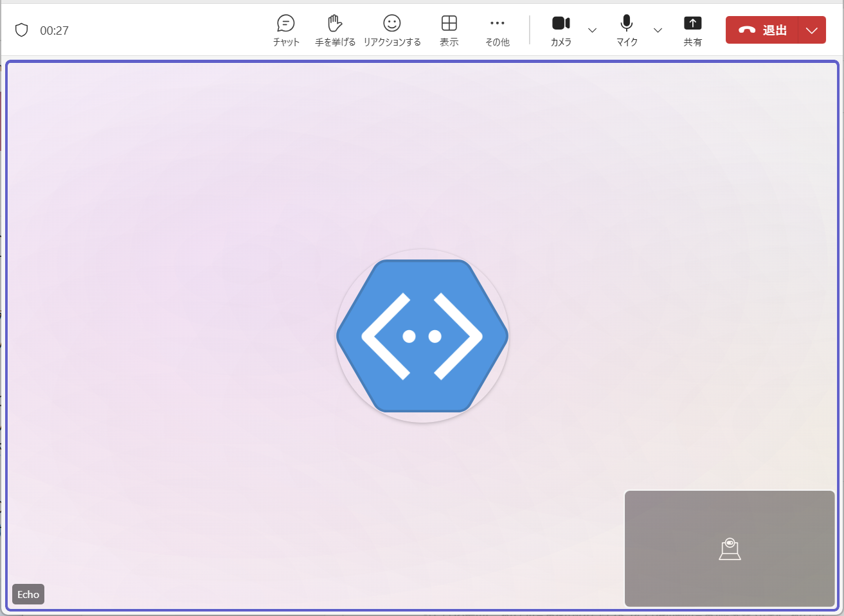Expand the camera options chevron

coord(593,30)
